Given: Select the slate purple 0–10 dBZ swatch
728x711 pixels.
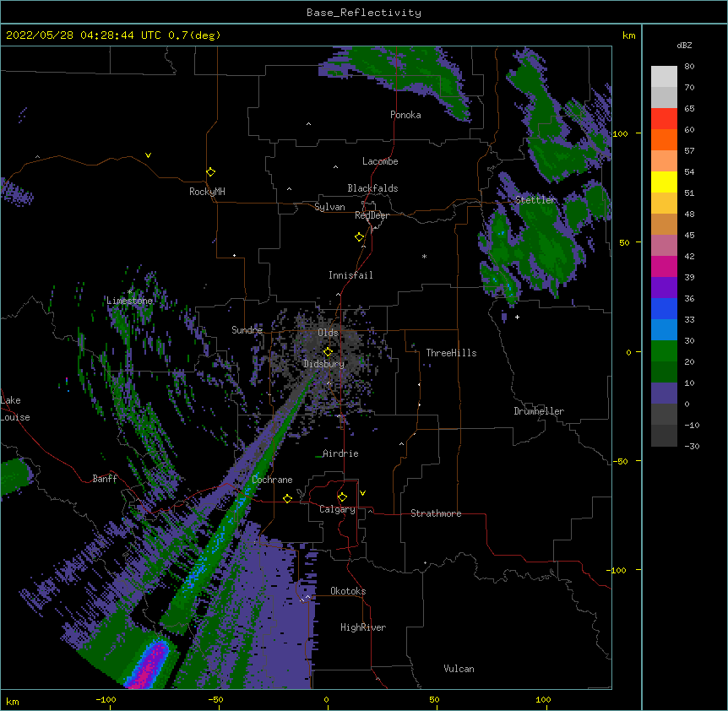Looking at the screenshot, I should pos(664,393).
